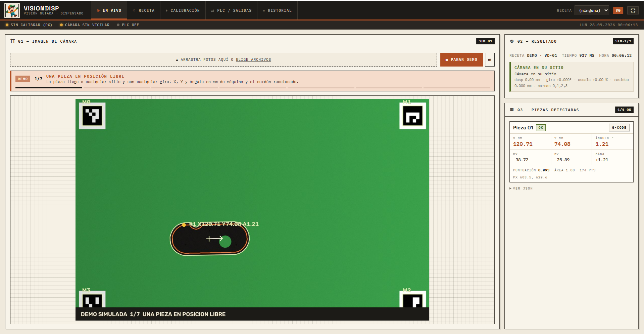The height and width of the screenshot is (334, 644).
Task: Stop the demo with PARAR DEMO
Action: (461, 59)
